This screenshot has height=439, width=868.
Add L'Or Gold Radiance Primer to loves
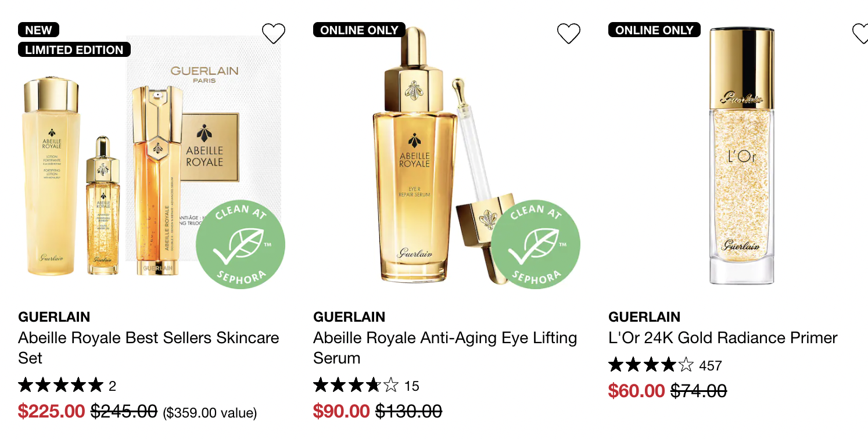click(x=861, y=34)
